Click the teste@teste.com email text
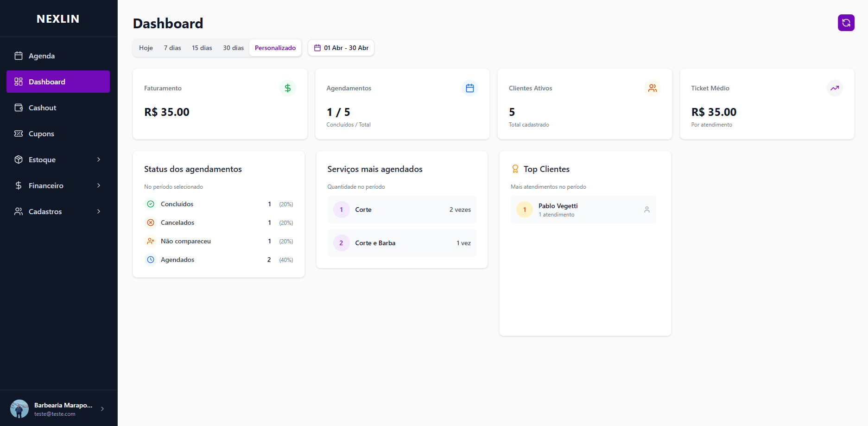 55,414
